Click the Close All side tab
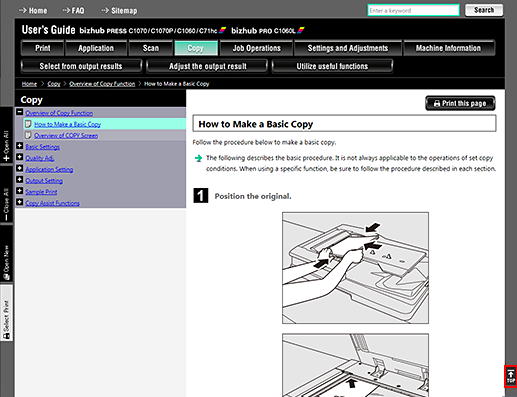The width and height of the screenshot is (517, 397). (6, 195)
